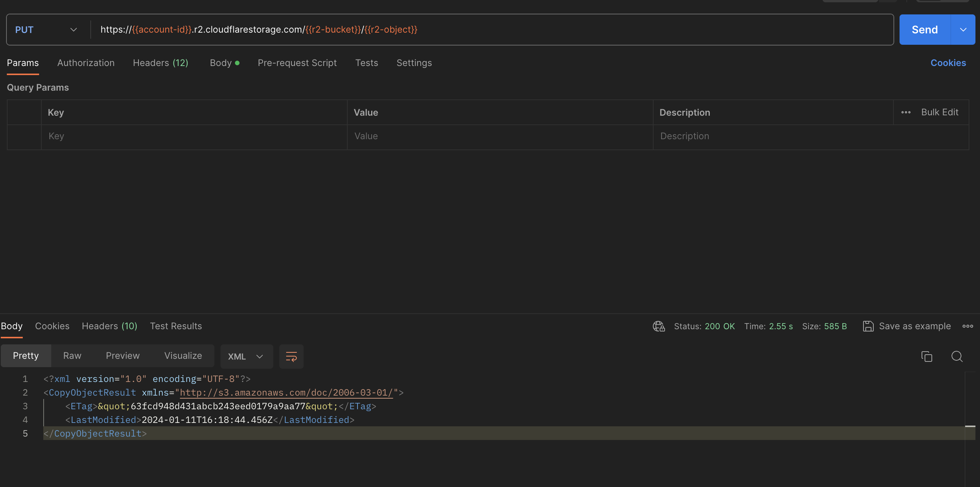Open the network connection info globe icon
This screenshot has width=980, height=487.
659,326
